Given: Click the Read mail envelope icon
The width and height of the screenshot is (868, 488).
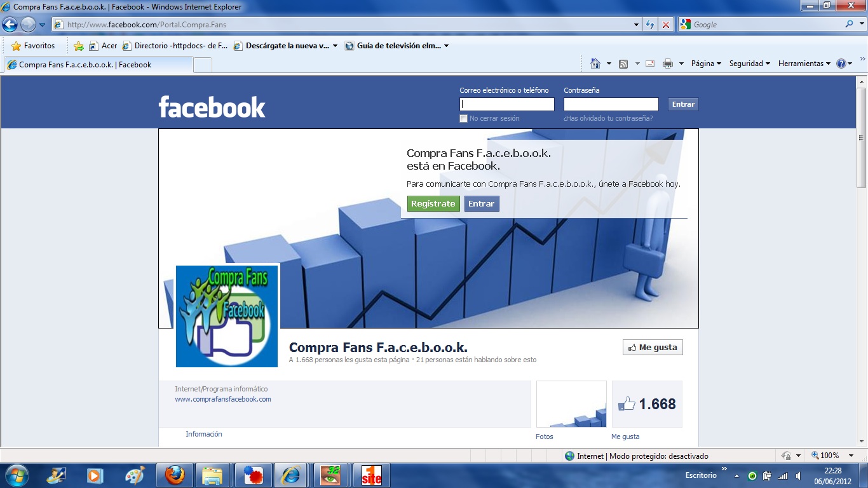Looking at the screenshot, I should tap(649, 64).
